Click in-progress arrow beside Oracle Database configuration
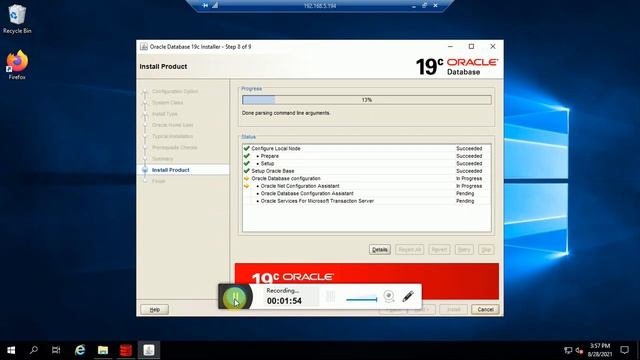 click(x=247, y=178)
